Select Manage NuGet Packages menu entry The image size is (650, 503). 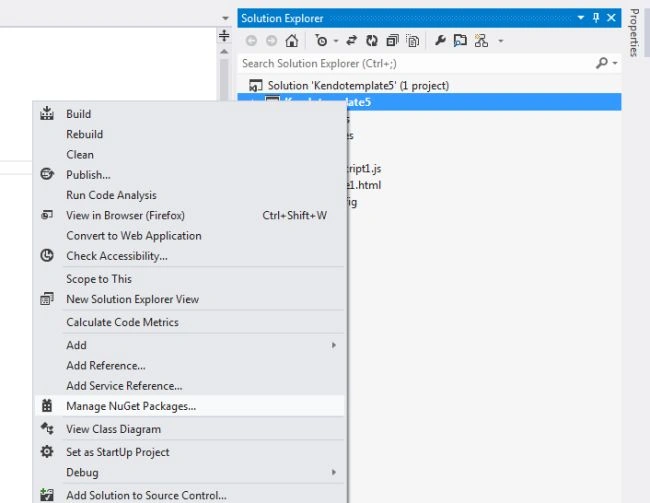coord(190,406)
